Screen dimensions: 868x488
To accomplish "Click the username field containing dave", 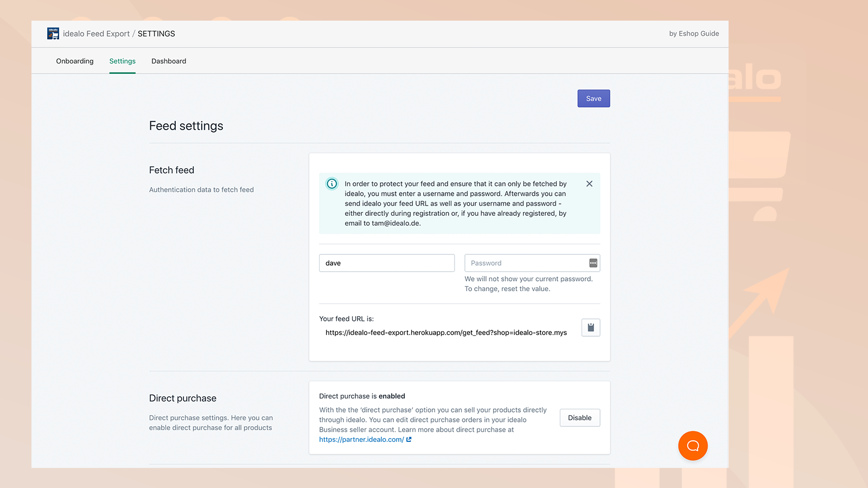I will (386, 263).
